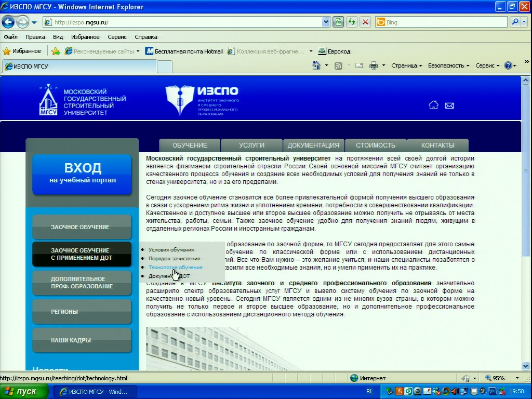The width and height of the screenshot is (532, 399).
Task: Click the Refresh page icon
Action: tap(352, 22)
